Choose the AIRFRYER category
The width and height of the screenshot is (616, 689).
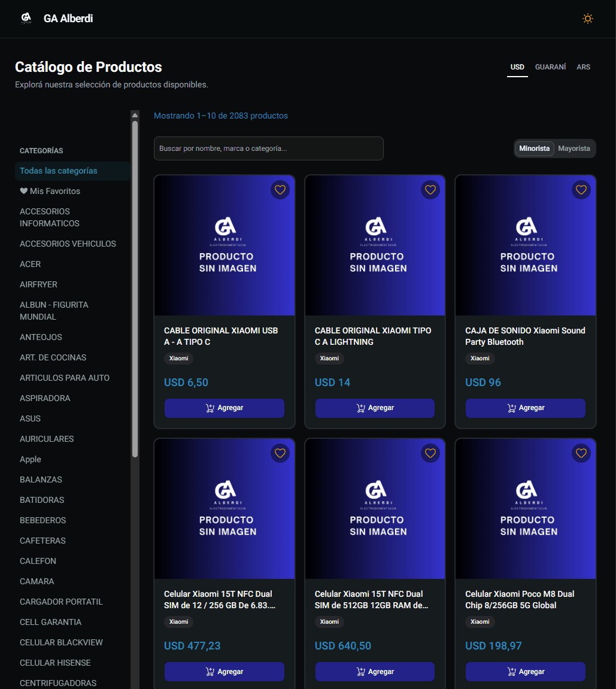click(72, 284)
